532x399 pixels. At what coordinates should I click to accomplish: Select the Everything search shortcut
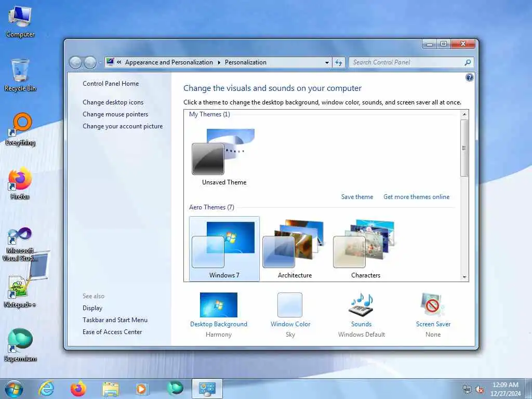pos(20,129)
